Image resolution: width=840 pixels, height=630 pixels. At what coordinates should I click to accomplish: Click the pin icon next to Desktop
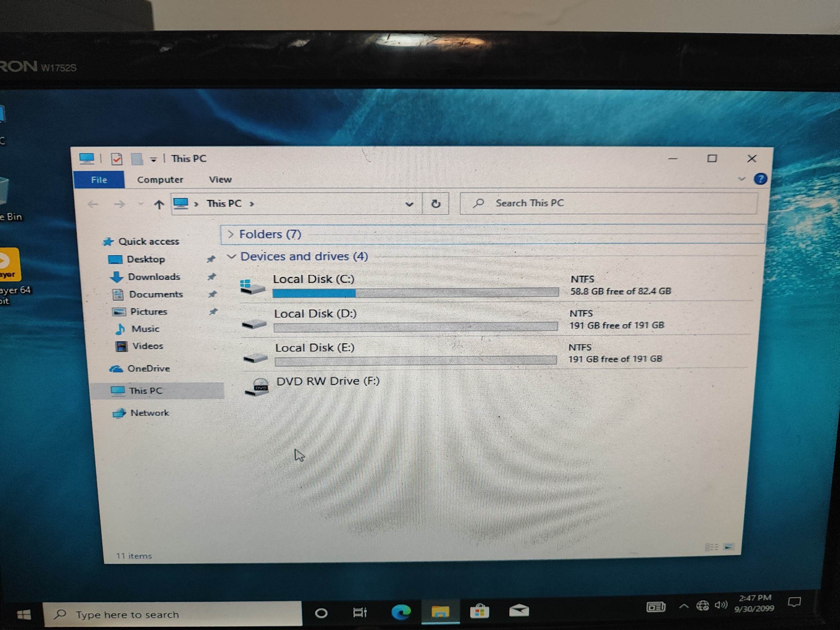[x=211, y=259]
